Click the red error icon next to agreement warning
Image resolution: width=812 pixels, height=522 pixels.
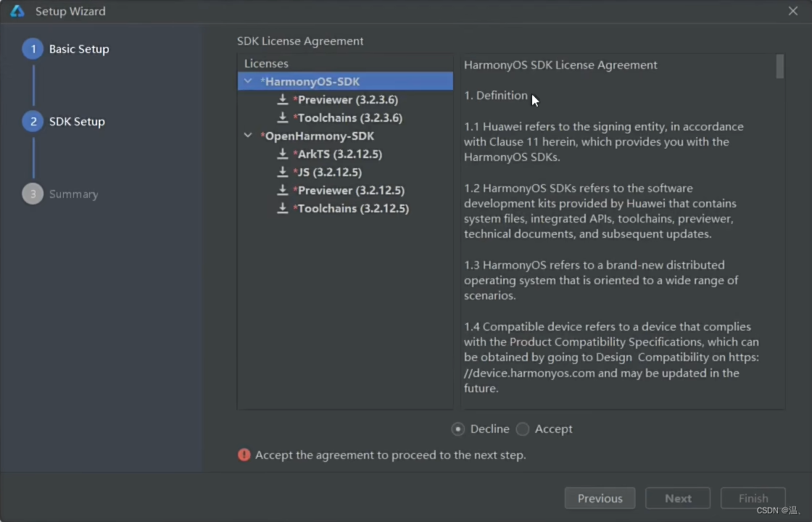(244, 455)
